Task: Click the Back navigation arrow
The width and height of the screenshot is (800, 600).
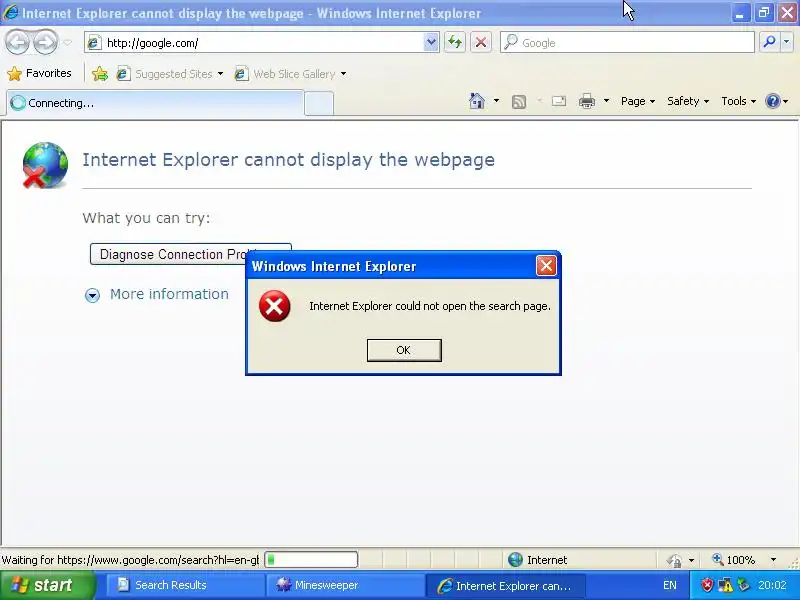Action: pyautogui.click(x=18, y=42)
